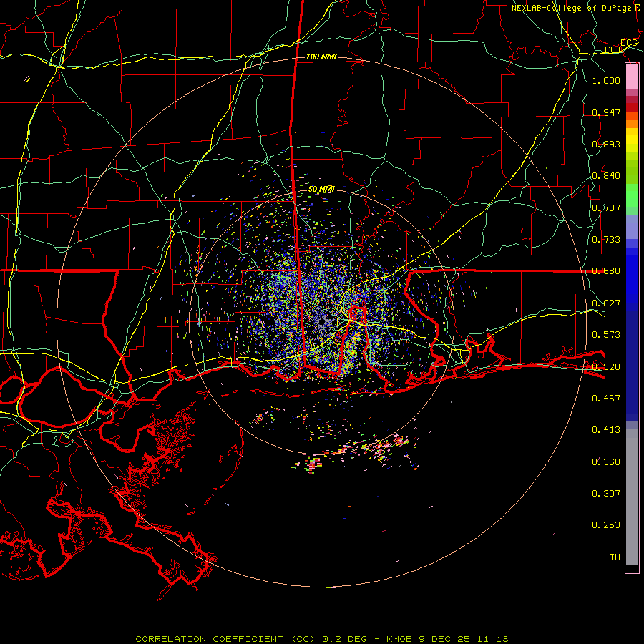Click the radar site marker at center
Viewport: 644px width, 644px height.
322,321
